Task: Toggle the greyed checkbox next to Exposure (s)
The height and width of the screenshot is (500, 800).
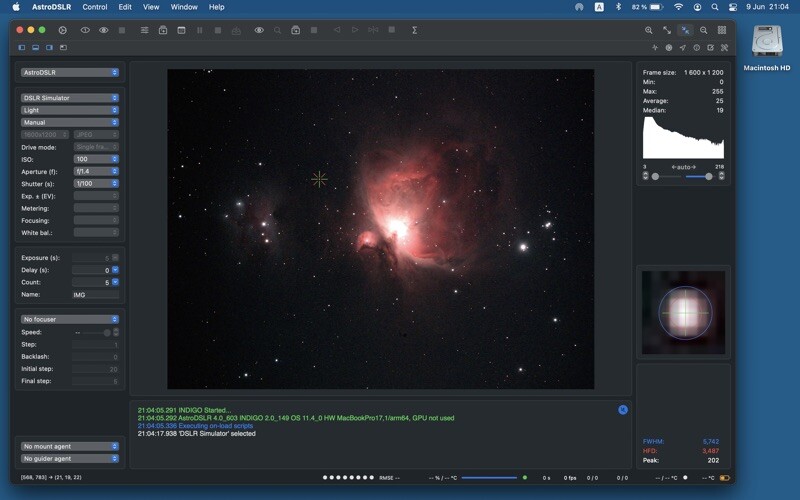Action: 115,258
